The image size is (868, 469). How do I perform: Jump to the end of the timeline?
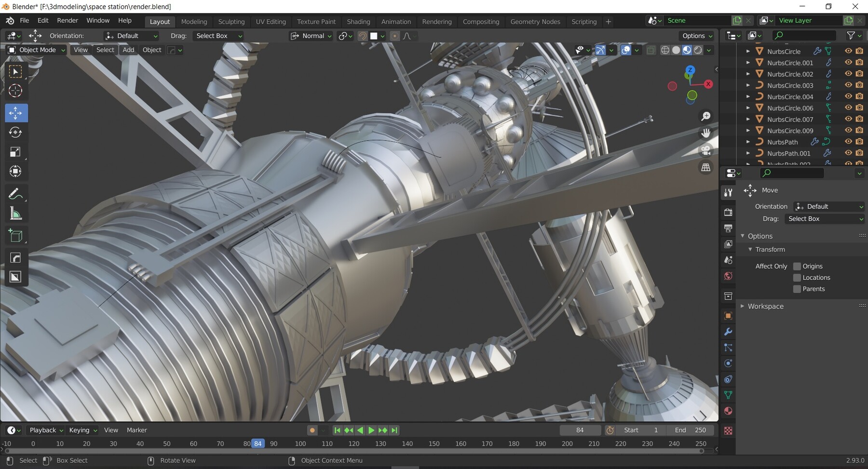coord(394,430)
